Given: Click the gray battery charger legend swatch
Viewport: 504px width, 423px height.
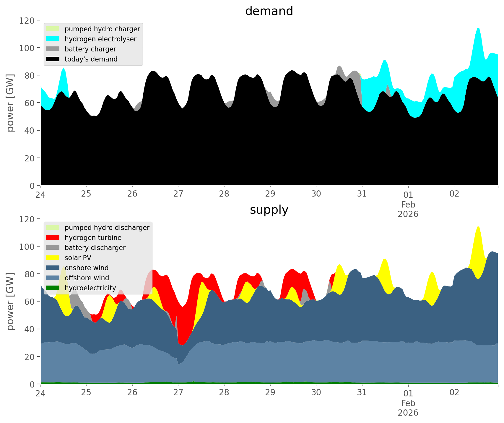Looking at the screenshot, I should (x=53, y=49).
